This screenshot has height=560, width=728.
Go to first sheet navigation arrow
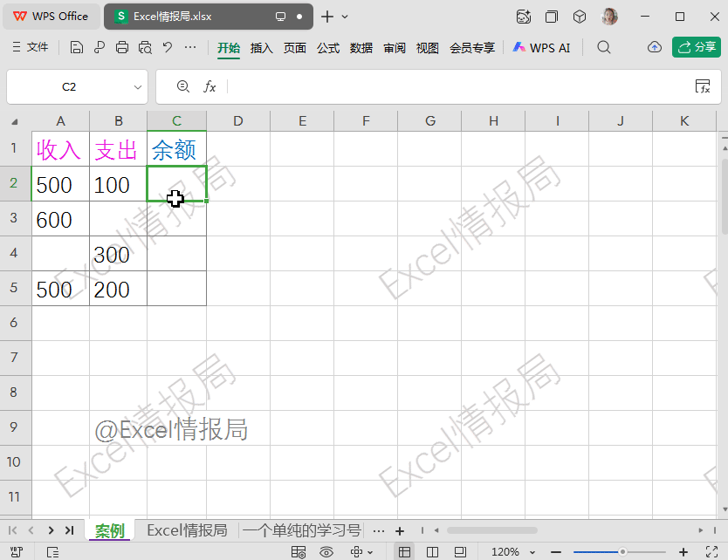pyautogui.click(x=12, y=530)
